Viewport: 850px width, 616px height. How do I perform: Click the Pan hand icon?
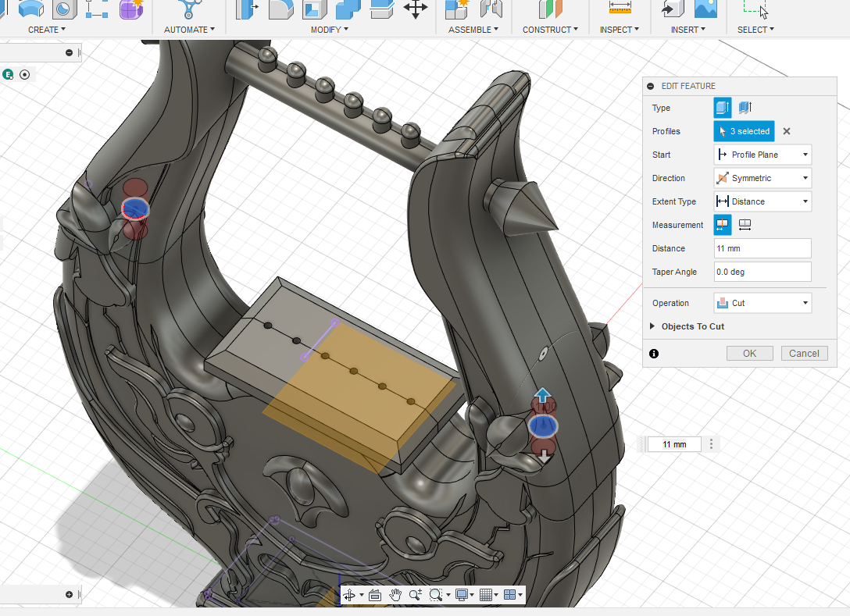pos(396,595)
